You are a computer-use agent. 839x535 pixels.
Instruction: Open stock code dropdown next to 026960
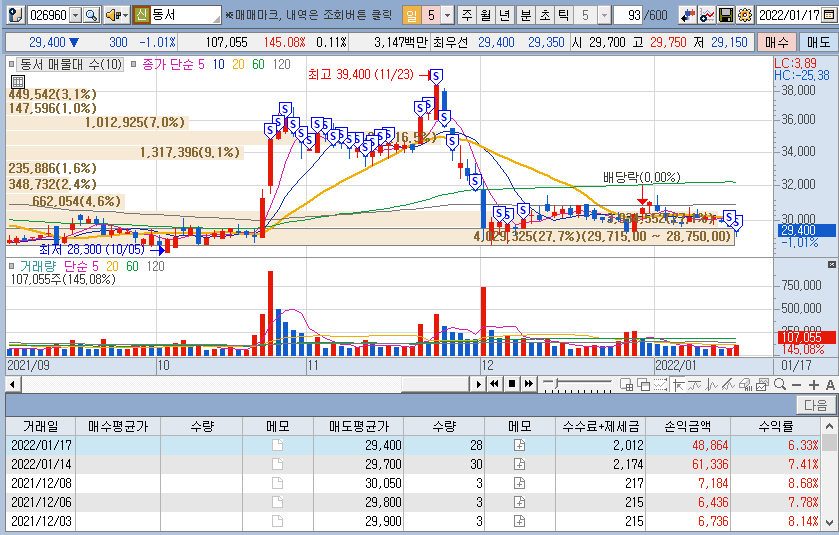[76, 15]
